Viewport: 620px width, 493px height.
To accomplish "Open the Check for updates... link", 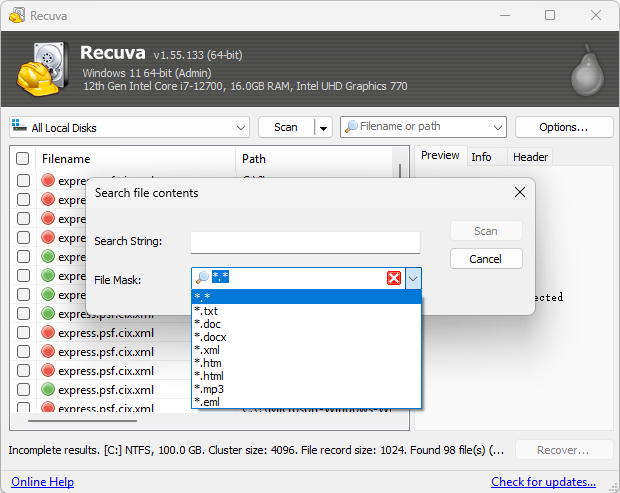I will tap(543, 482).
